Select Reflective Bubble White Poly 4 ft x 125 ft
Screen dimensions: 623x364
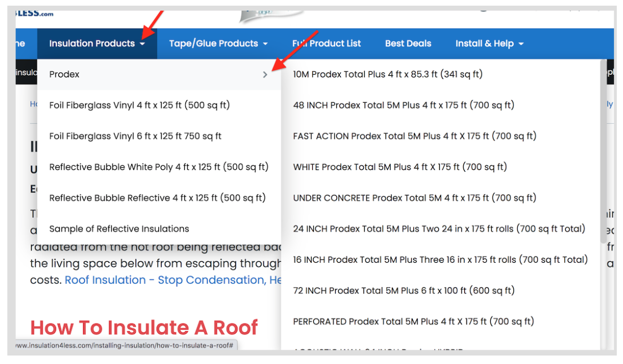click(x=159, y=167)
